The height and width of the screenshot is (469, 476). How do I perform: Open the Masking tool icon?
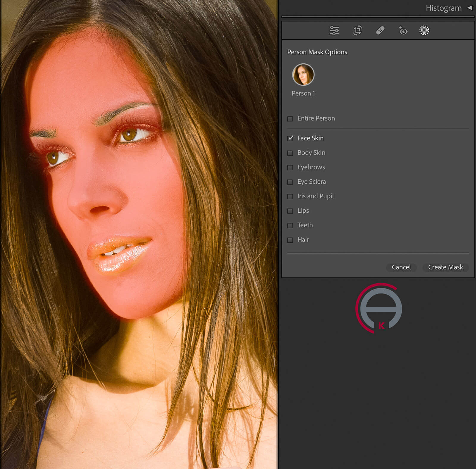424,30
